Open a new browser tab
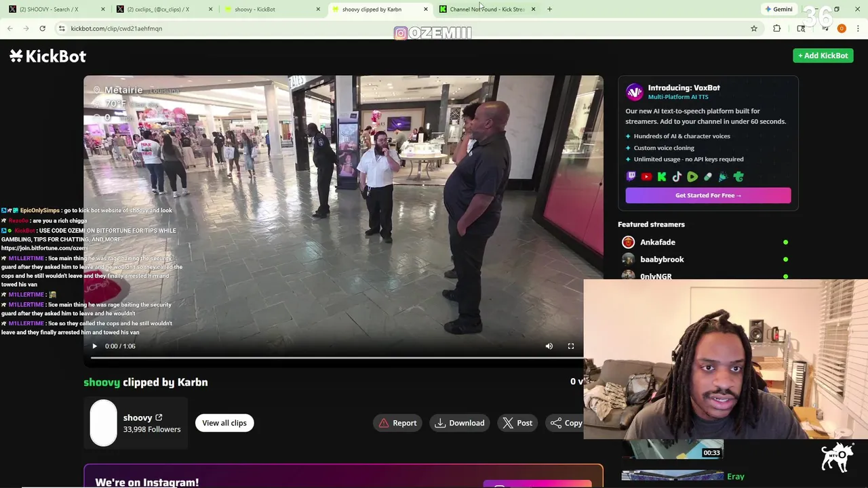The width and height of the screenshot is (868, 488). (549, 9)
